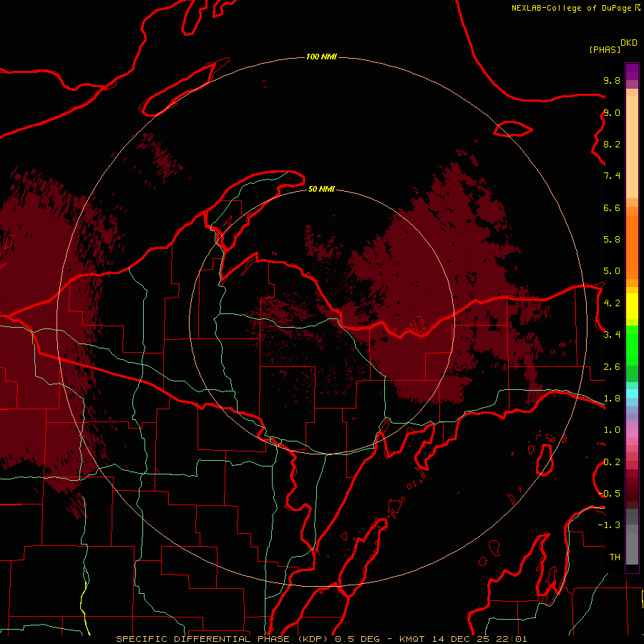Click the 5.0 value on the scale
644x644 pixels.
612,271
